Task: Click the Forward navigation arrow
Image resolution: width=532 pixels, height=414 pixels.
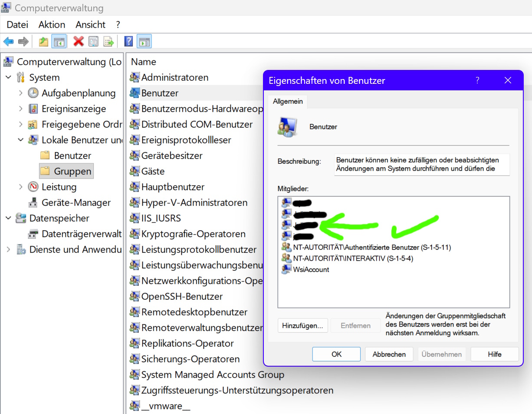Action: coord(23,41)
